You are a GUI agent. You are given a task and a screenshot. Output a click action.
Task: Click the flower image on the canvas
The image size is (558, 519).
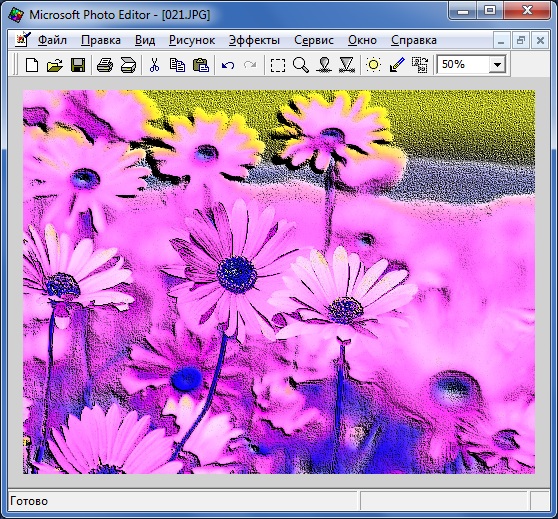[x=279, y=282]
